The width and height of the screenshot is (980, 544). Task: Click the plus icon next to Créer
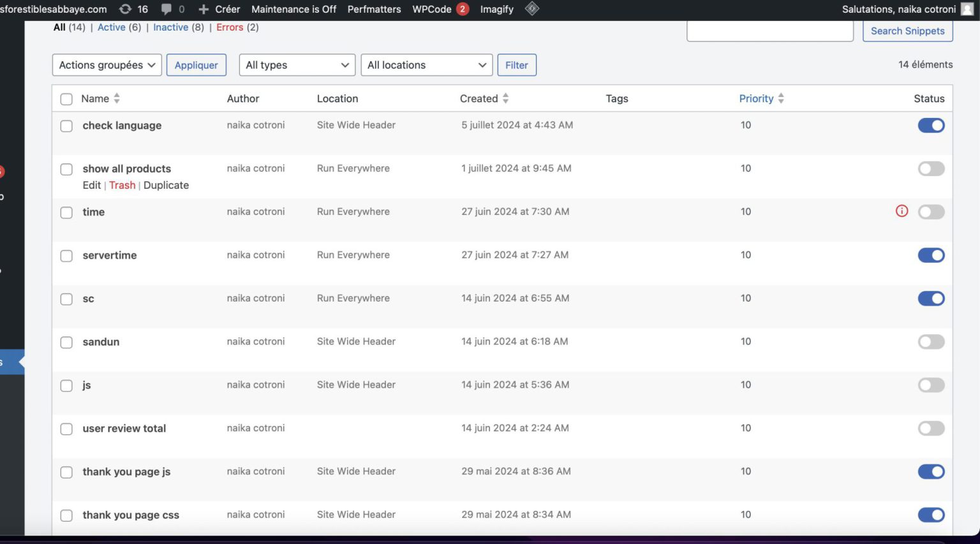click(x=204, y=9)
